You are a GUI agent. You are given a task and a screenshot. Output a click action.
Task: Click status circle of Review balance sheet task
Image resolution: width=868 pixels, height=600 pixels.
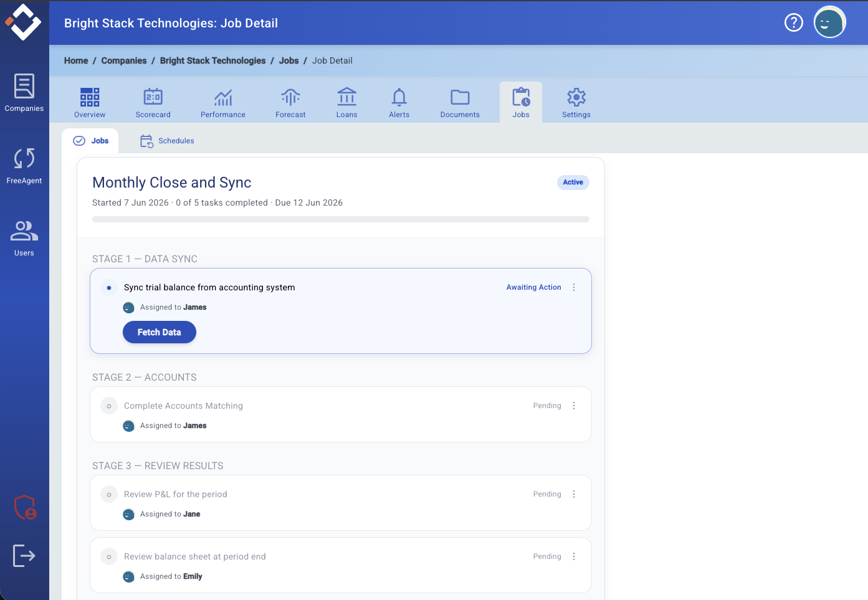click(x=109, y=557)
